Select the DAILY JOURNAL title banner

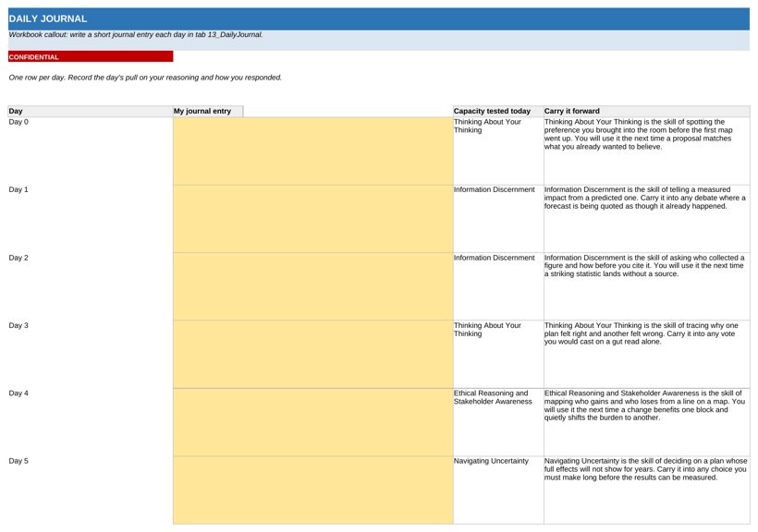[378, 18]
